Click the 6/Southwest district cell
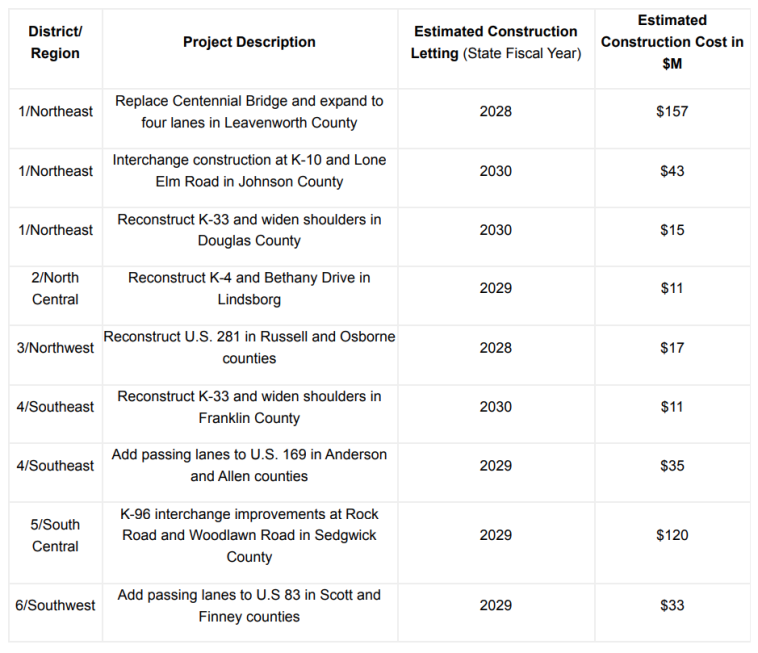Viewport: 758px width, 653px height. 55,605
